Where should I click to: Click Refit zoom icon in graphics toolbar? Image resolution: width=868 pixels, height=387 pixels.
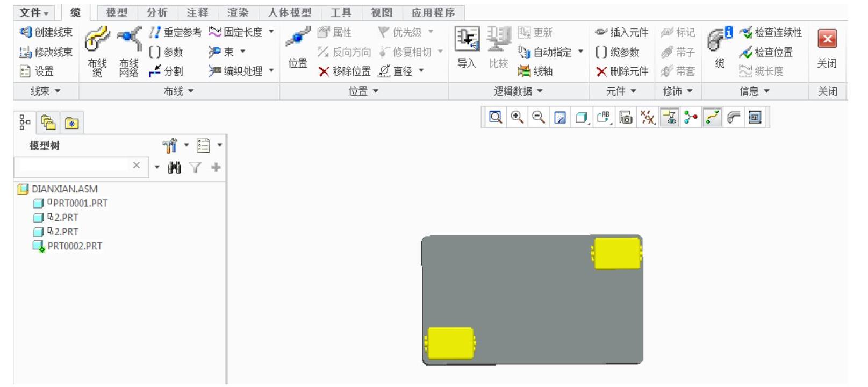(496, 117)
